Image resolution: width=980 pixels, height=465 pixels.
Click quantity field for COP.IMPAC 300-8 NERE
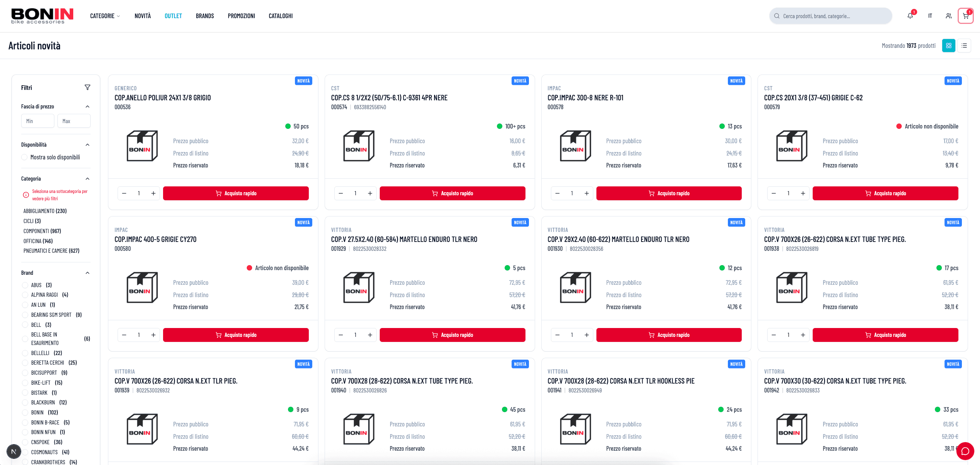[572, 193]
